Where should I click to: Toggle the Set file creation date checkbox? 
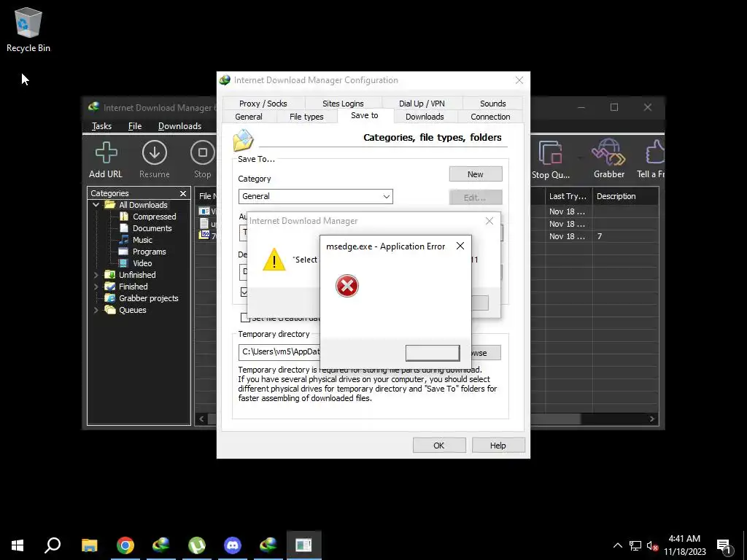(x=245, y=318)
